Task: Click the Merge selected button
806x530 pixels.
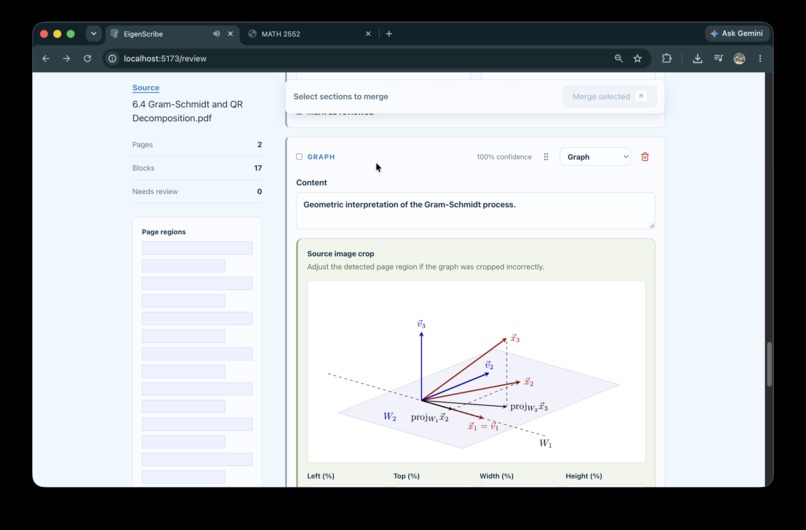Action: (x=610, y=97)
